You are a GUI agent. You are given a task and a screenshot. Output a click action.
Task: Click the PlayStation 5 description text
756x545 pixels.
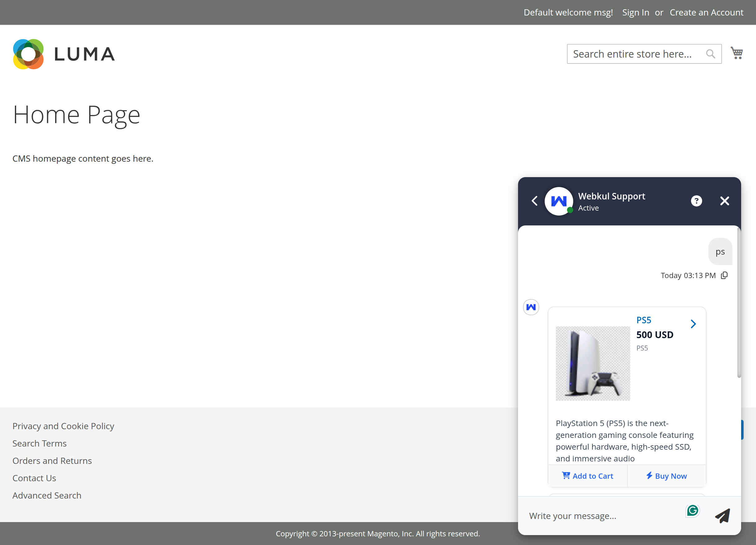click(624, 441)
